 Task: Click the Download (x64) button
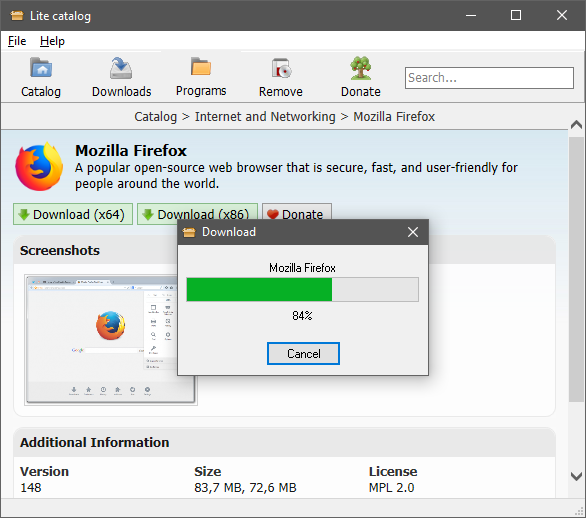pyautogui.click(x=73, y=214)
